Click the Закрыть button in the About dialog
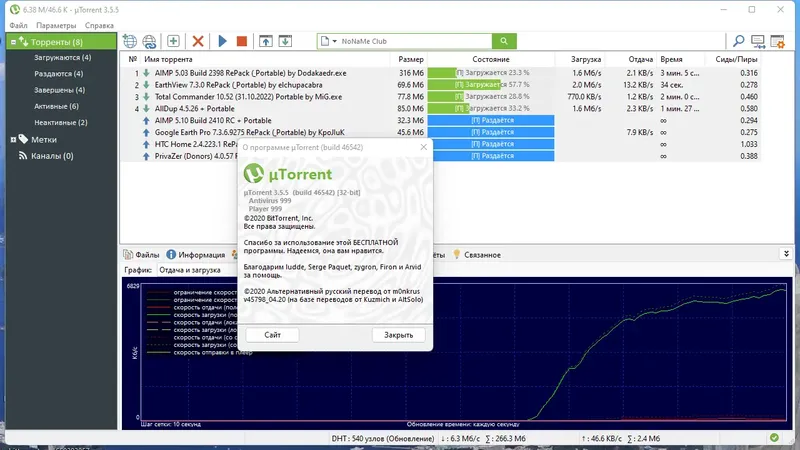800x450 pixels. (x=398, y=335)
